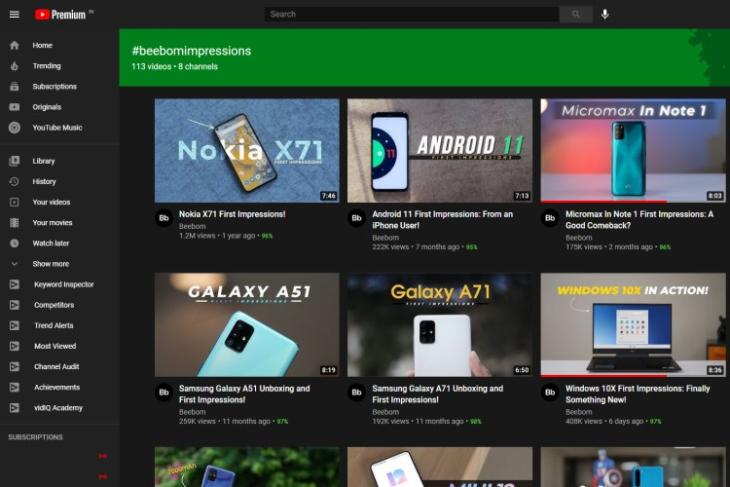Open Originals from the sidebar
730x487 pixels.
click(47, 107)
